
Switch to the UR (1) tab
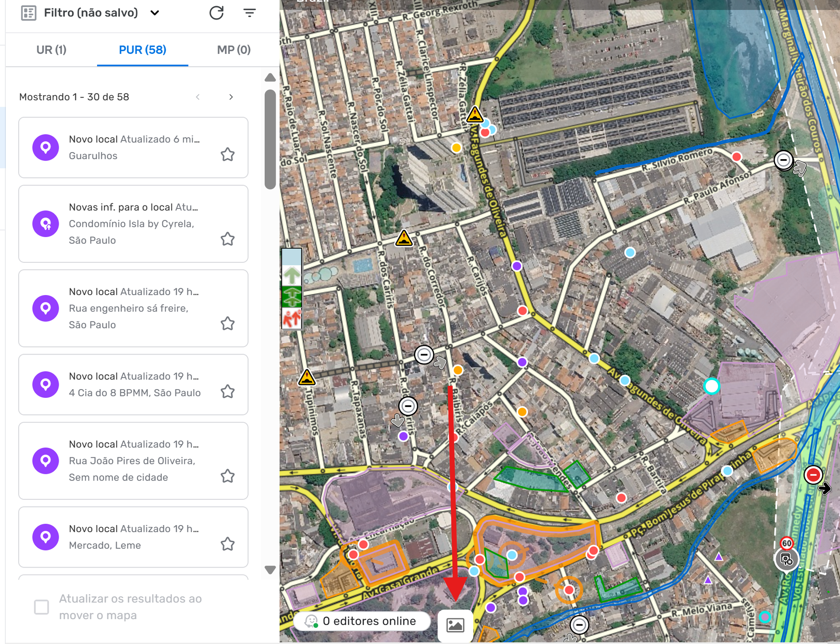coord(51,50)
